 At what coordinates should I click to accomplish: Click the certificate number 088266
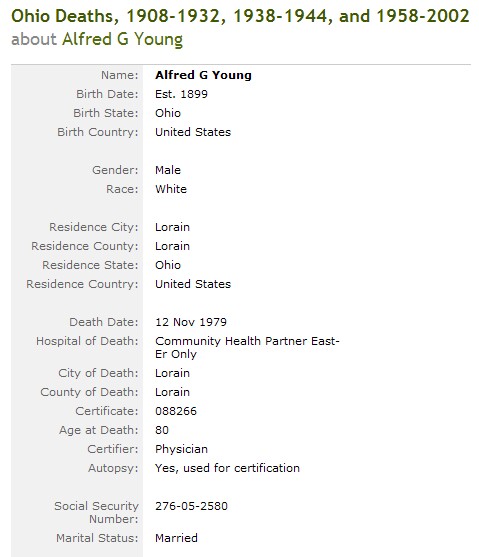[176, 411]
